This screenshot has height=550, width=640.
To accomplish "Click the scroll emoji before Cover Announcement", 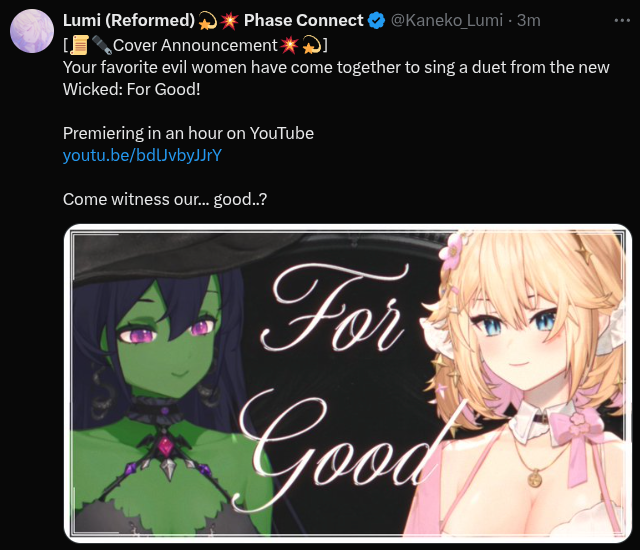I will pyautogui.click(x=79, y=45).
